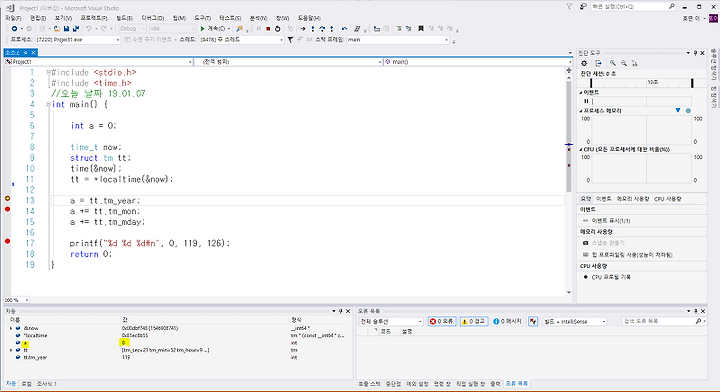Click the search magnifier in the quick launch box

(672, 6)
